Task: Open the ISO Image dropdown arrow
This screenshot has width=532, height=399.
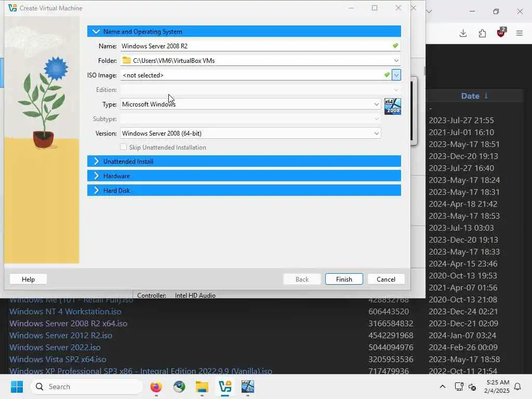Action: (x=396, y=75)
